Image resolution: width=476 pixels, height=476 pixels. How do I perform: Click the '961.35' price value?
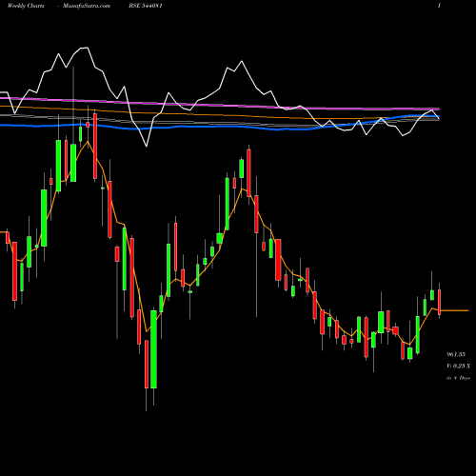[x=456, y=354]
